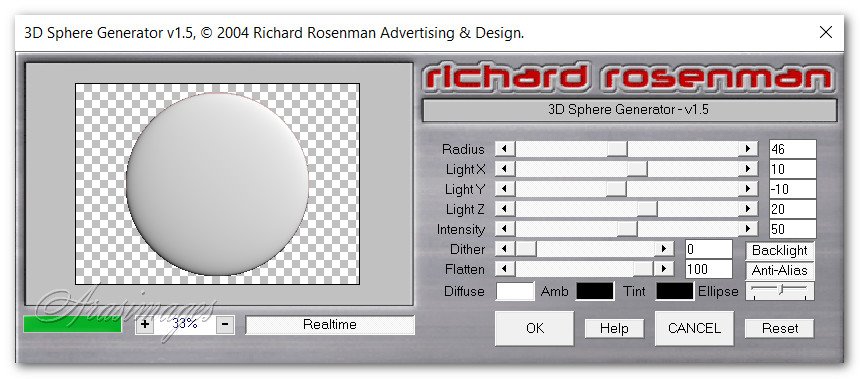Click the Light Z slider left arrow
Image resolution: width=860 pixels, height=379 pixels.
[505, 209]
